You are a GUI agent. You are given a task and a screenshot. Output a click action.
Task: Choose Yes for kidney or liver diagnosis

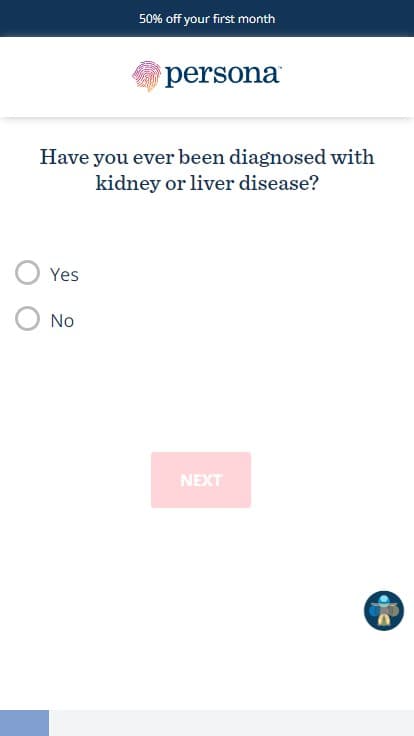tap(27, 273)
